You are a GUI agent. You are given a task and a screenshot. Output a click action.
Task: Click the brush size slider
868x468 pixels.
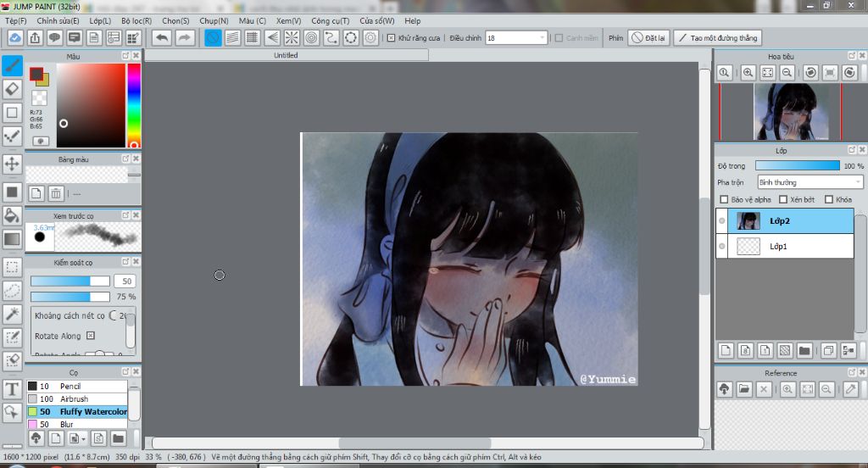tap(70, 281)
